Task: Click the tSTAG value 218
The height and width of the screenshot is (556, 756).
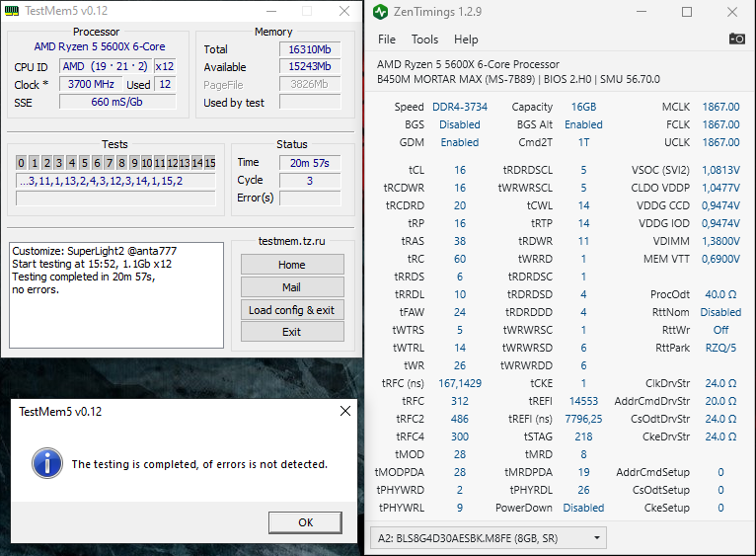Action: coord(583,437)
